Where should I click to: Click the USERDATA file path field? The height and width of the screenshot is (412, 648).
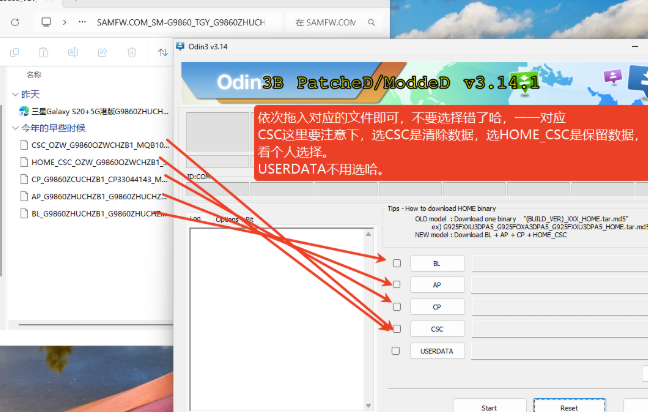560,351
